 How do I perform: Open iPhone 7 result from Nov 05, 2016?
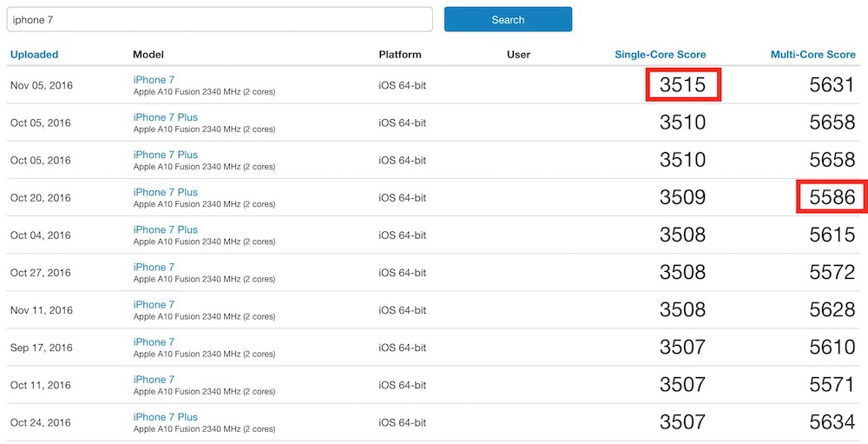(x=154, y=80)
